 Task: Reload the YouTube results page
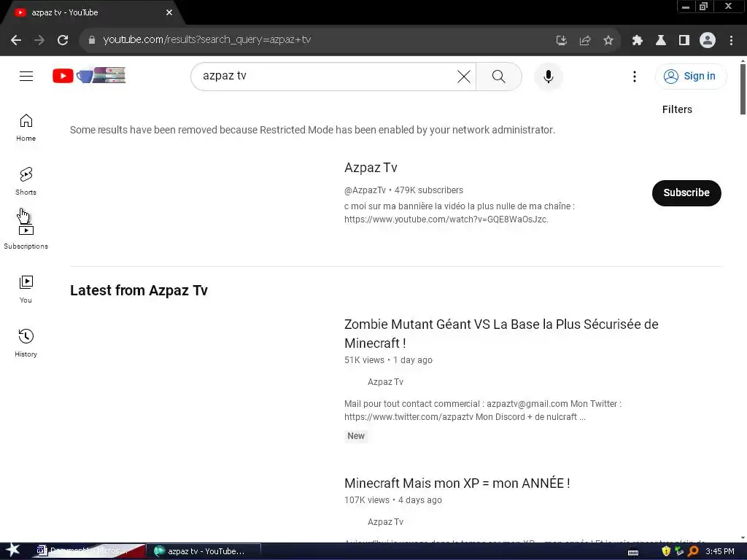(x=63, y=41)
